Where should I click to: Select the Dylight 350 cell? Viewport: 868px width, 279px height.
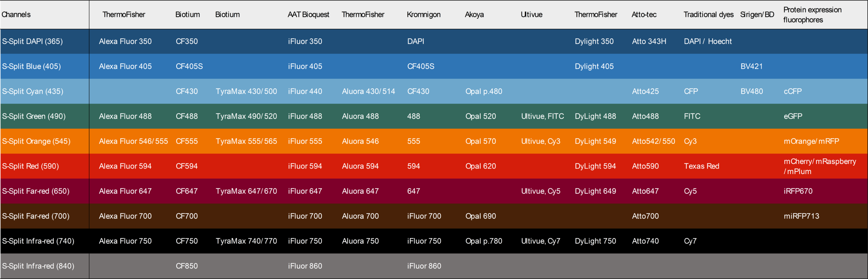pyautogui.click(x=594, y=41)
